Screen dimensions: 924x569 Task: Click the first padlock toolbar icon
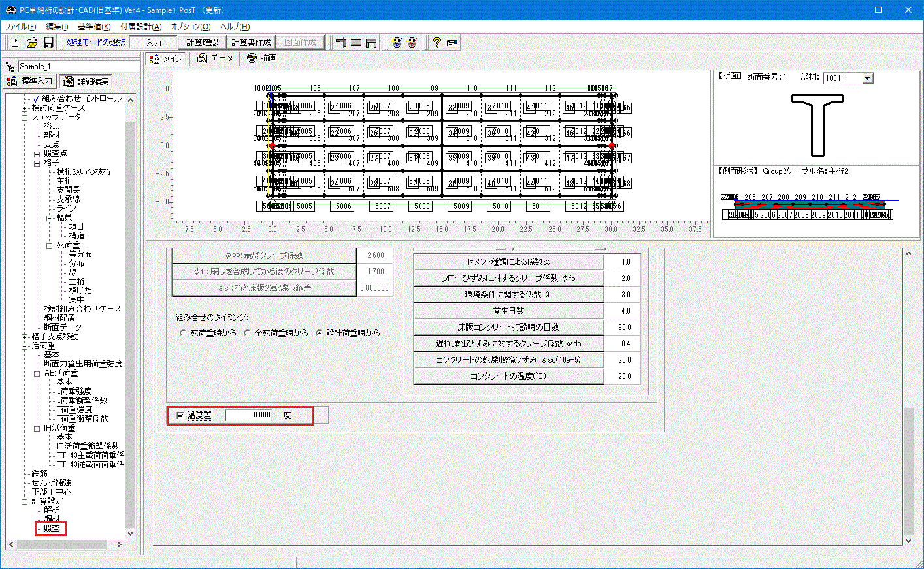tap(396, 42)
